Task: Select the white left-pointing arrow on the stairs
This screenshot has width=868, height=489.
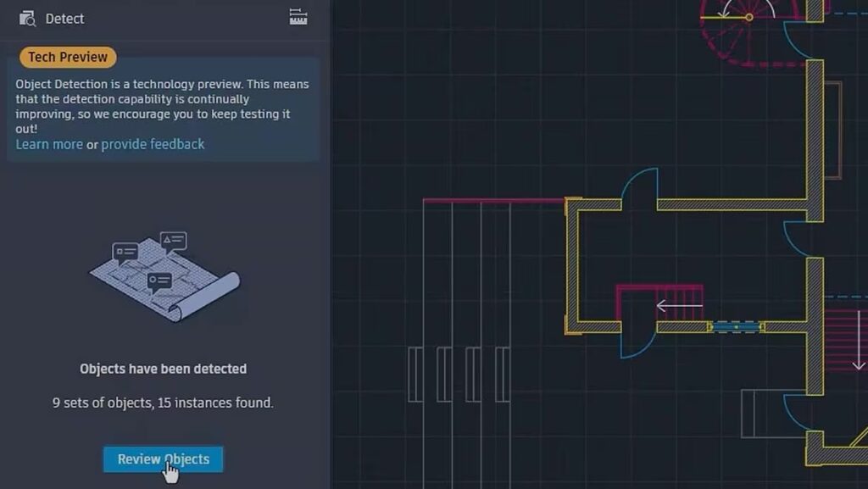Action: click(679, 305)
